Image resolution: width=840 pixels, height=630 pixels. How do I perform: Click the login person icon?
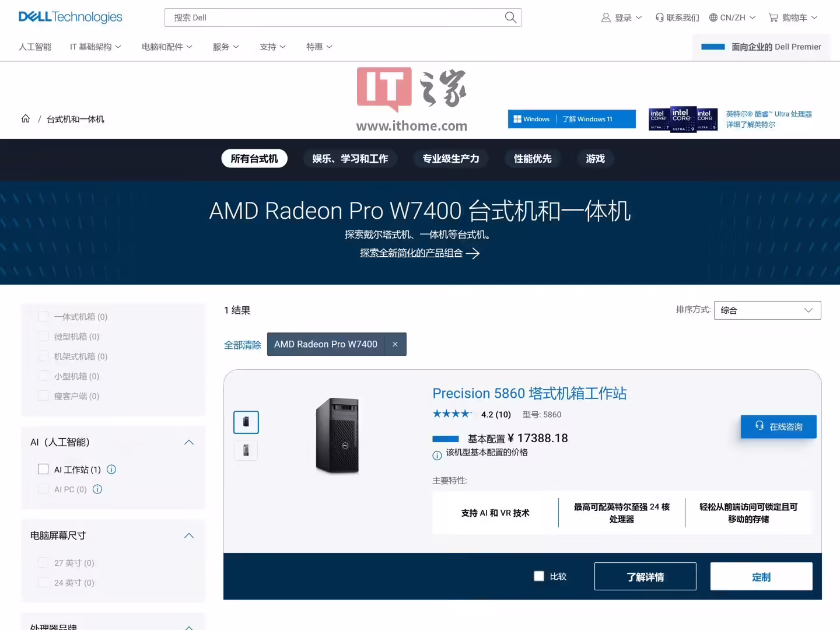pyautogui.click(x=606, y=17)
